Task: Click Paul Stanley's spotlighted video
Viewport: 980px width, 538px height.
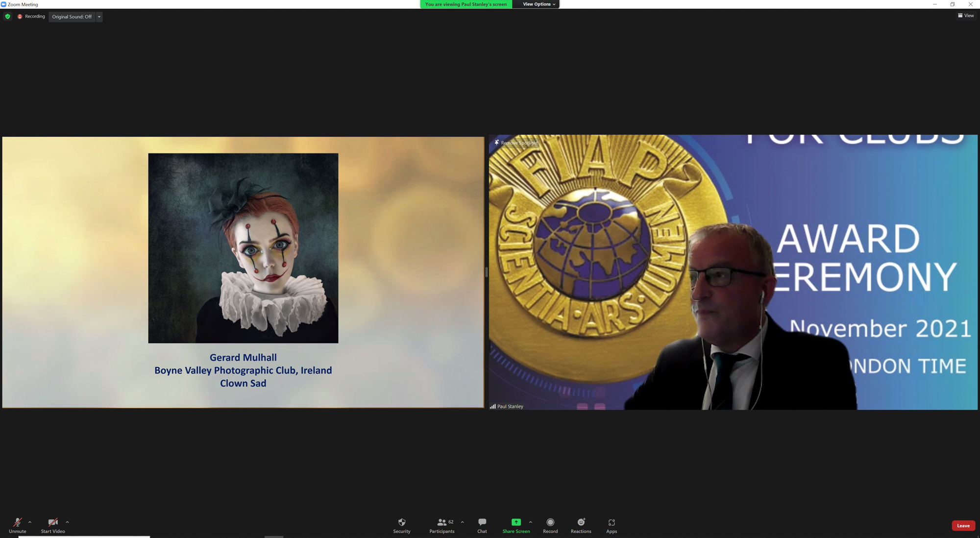Action: point(733,272)
